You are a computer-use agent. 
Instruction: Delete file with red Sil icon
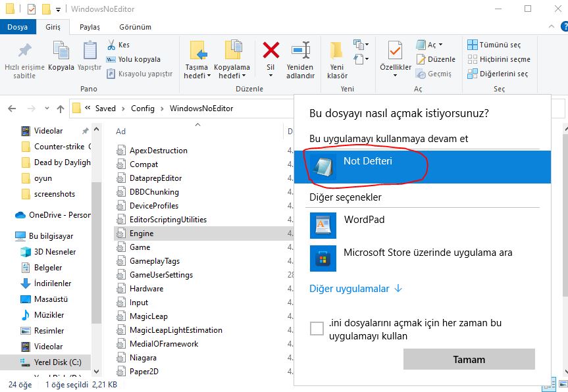point(271,50)
